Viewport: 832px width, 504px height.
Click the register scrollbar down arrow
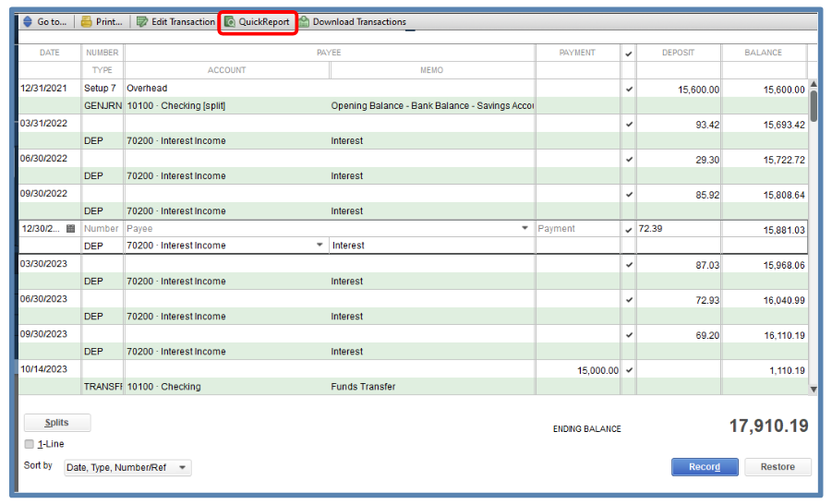tap(814, 390)
